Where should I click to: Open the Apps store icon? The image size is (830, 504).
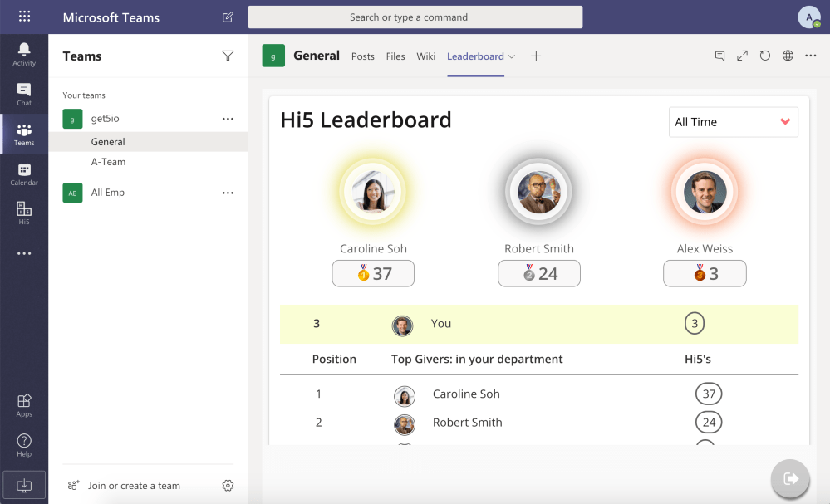pos(24,406)
